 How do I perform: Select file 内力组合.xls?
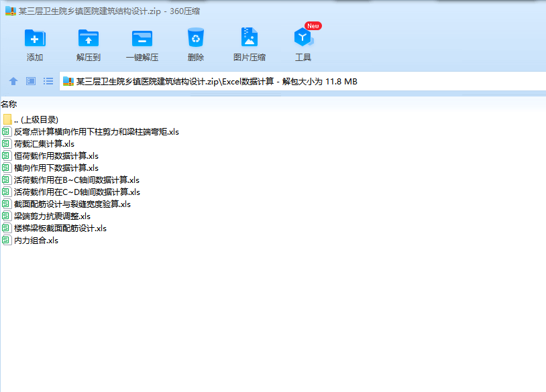[x=36, y=241]
